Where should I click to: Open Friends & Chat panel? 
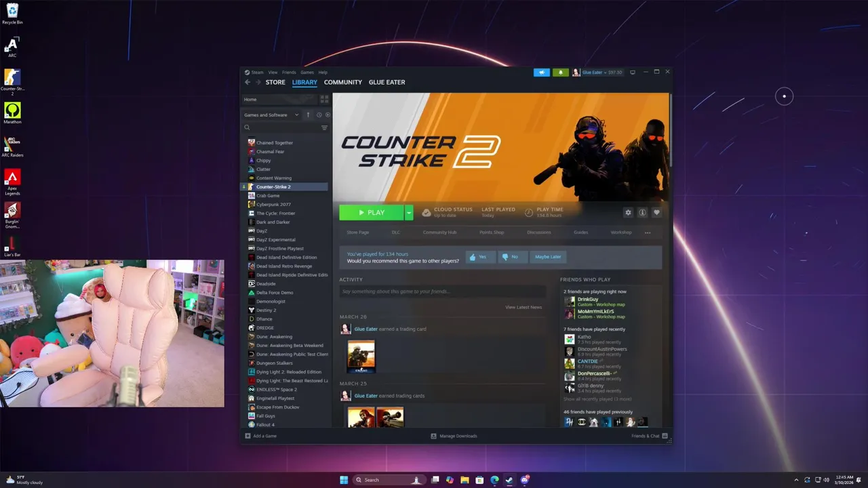[x=649, y=436]
